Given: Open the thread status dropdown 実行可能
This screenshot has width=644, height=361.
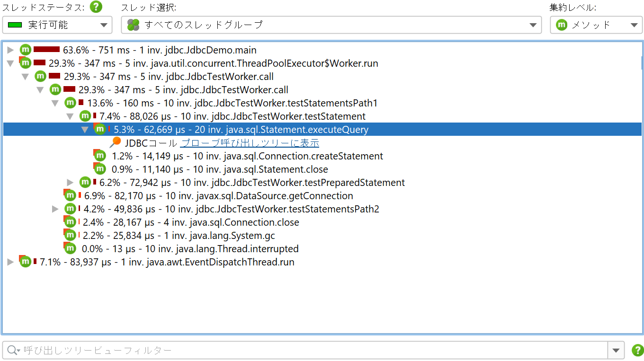Looking at the screenshot, I should pyautogui.click(x=57, y=25).
